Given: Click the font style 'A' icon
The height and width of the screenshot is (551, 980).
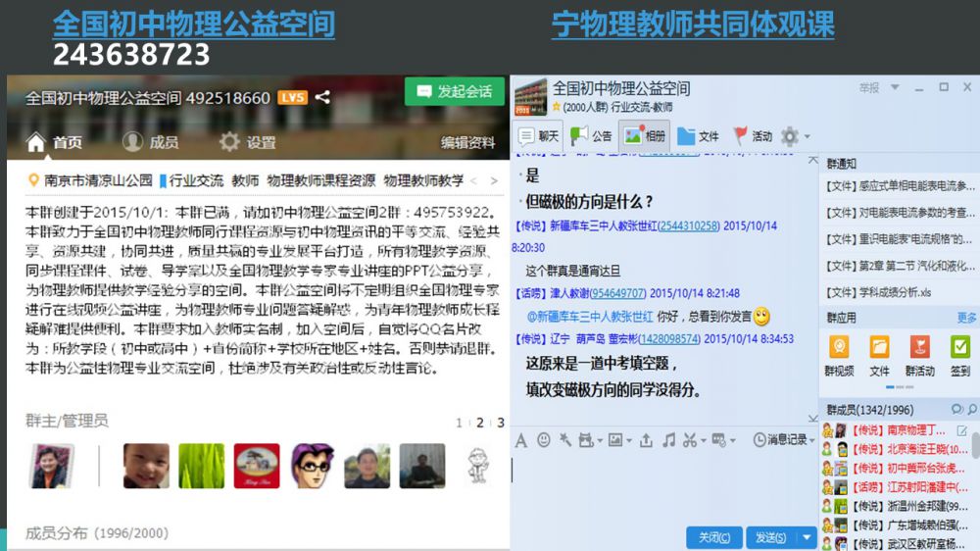Looking at the screenshot, I should pos(521,440).
